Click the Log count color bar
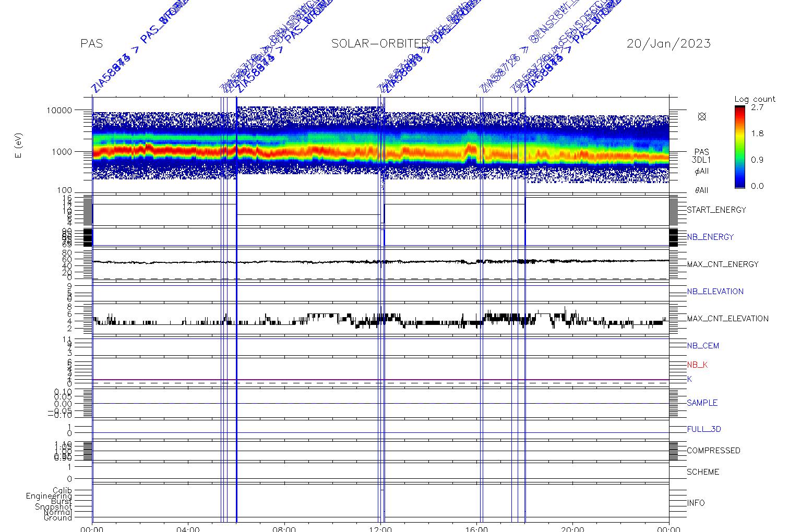789x532 pixels. tap(739, 147)
